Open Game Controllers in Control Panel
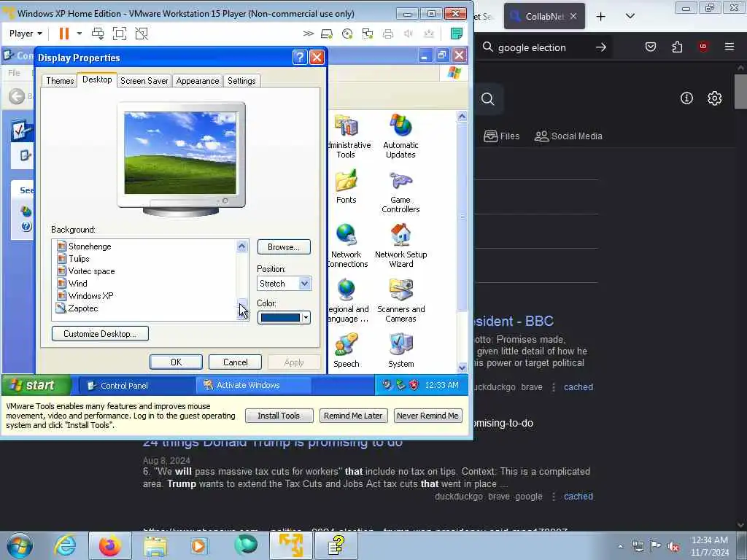This screenshot has width=747, height=560. tap(400, 192)
